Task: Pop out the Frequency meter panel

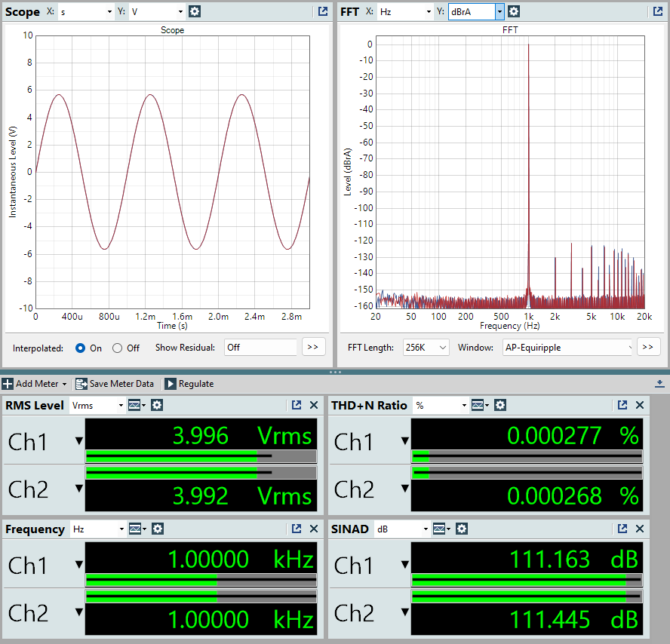Action: 297,529
